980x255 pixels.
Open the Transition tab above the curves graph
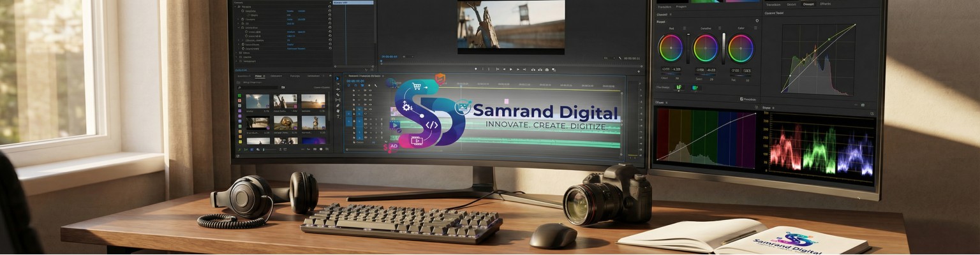pos(773,4)
